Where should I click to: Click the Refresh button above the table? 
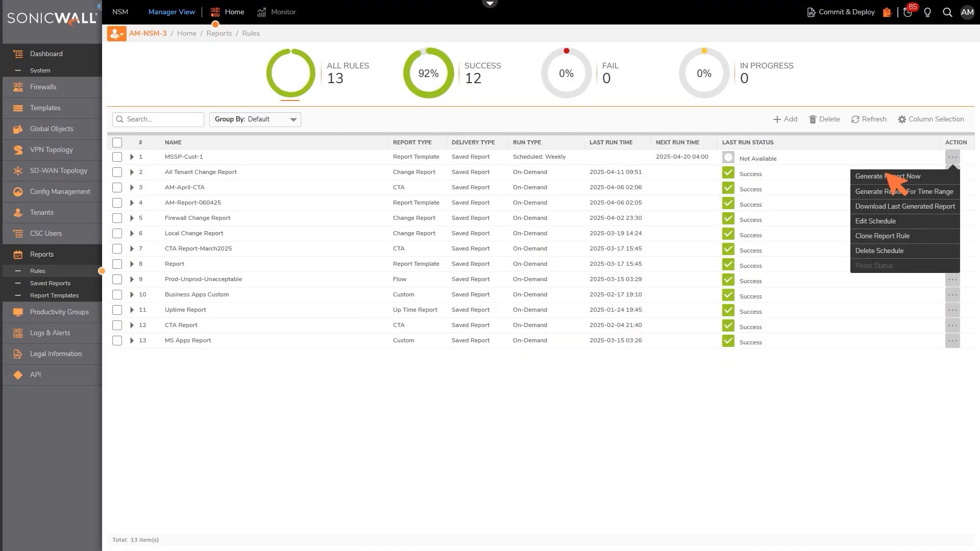tap(869, 119)
